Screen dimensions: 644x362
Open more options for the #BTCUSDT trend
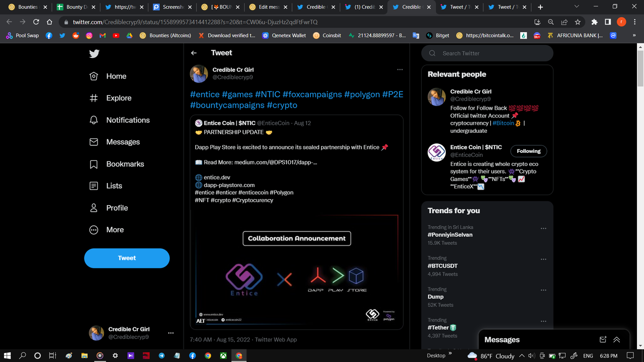coord(543,259)
